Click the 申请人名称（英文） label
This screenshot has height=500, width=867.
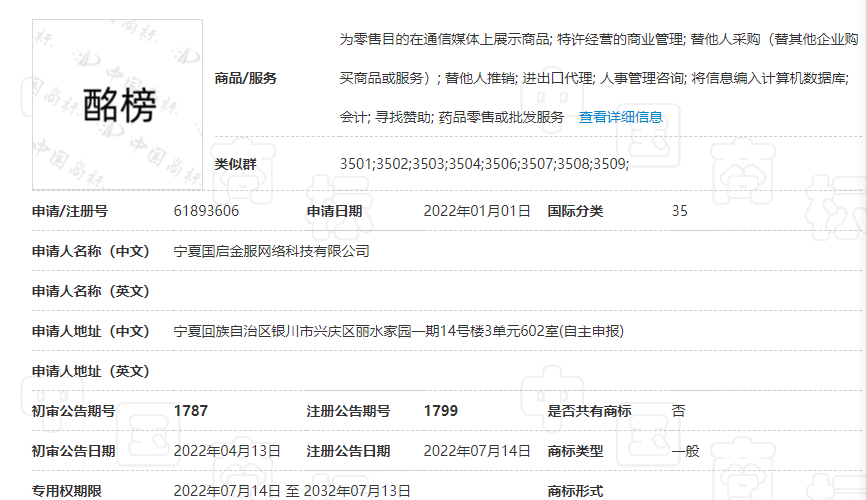point(90,291)
